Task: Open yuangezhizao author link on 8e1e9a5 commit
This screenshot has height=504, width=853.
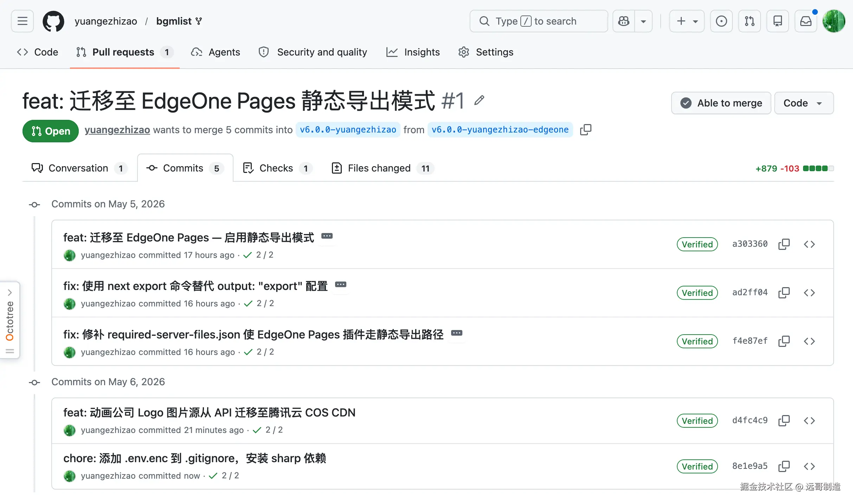Action: 108,476
